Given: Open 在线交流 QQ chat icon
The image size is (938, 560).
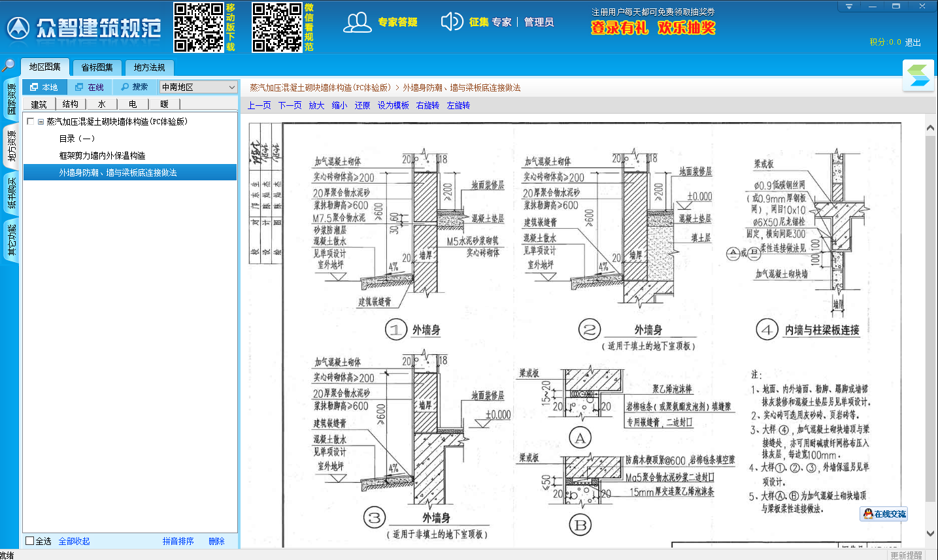Looking at the screenshot, I should [884, 514].
